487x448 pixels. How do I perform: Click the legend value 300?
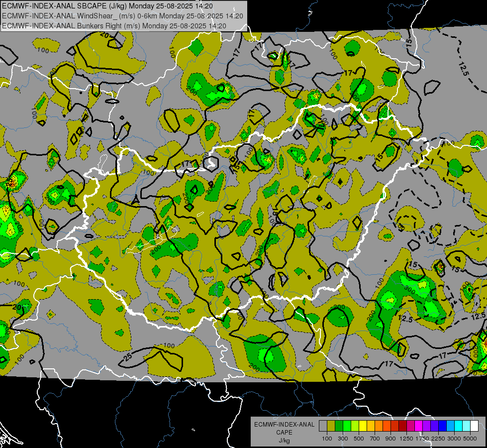click(x=343, y=439)
